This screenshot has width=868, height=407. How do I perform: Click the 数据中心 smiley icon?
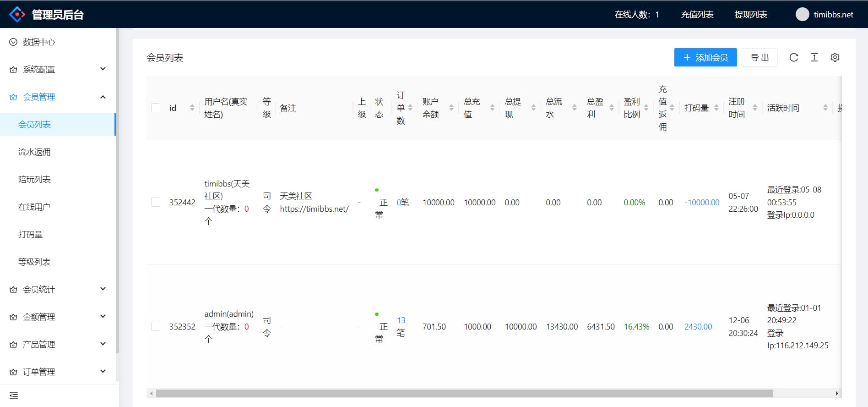[13, 42]
